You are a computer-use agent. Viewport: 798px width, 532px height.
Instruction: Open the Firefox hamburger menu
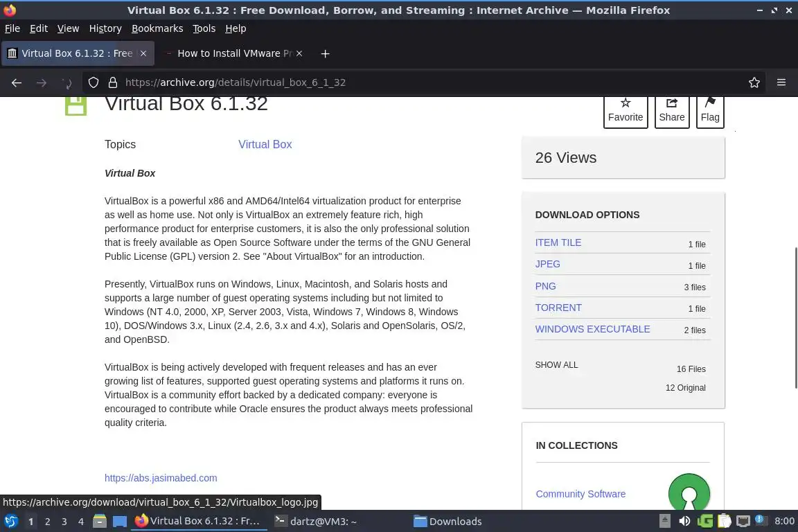point(781,82)
